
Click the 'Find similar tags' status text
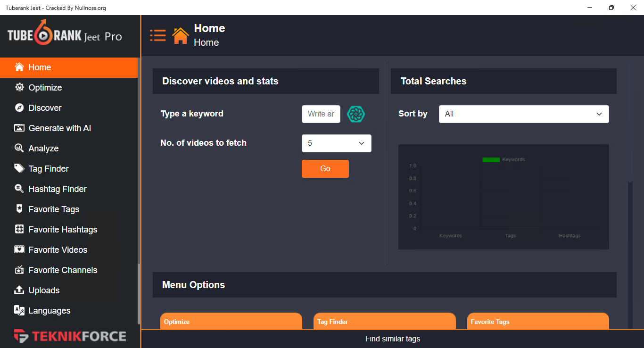393,339
